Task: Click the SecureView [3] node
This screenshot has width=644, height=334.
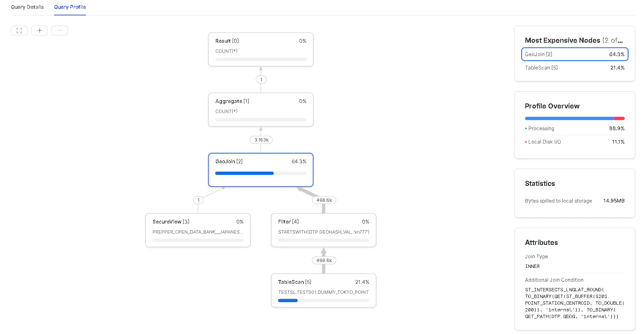Action: tap(198, 230)
